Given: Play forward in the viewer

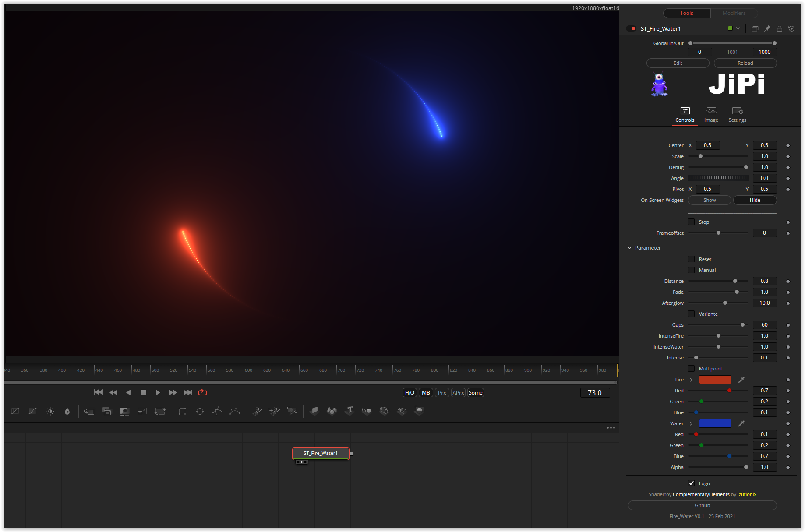Looking at the screenshot, I should [158, 392].
